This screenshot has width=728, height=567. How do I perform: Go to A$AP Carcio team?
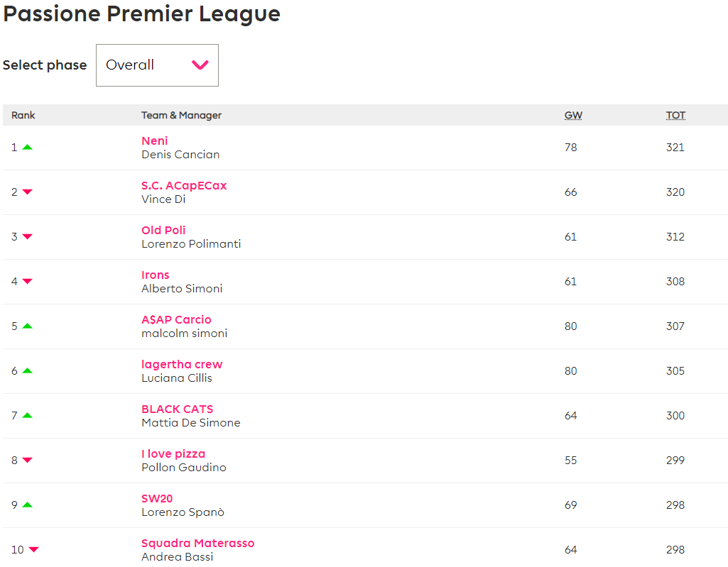[176, 319]
